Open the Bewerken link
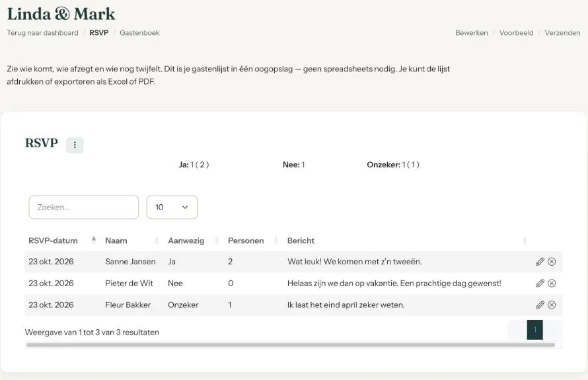 471,32
